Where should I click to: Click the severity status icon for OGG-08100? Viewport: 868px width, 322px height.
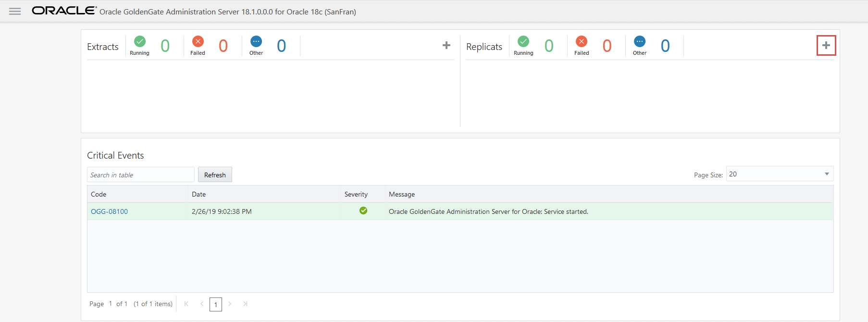point(363,211)
